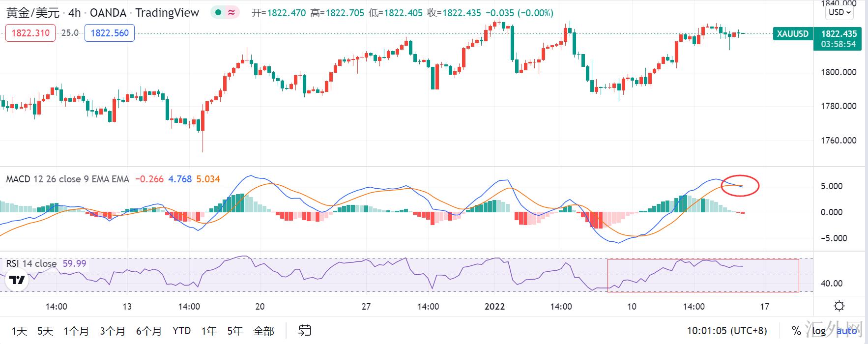Click the blue 1822.560 buy price button
The image size is (868, 344).
coord(110,33)
